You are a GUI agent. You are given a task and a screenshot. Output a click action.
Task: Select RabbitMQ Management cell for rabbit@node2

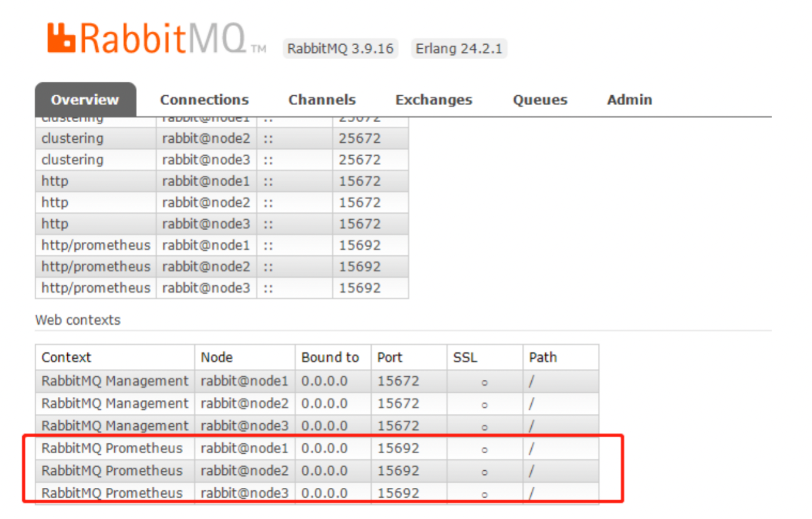pyautogui.click(x=115, y=404)
